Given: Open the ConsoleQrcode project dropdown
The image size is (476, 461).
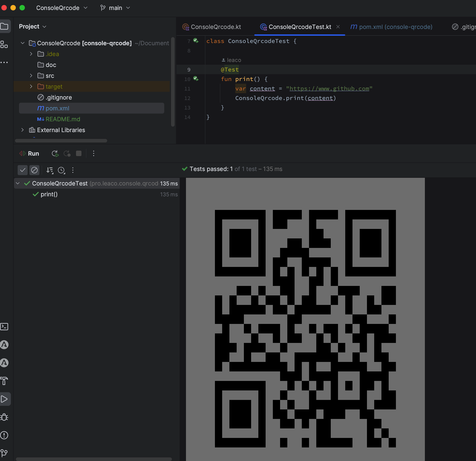Looking at the screenshot, I should 62,8.
